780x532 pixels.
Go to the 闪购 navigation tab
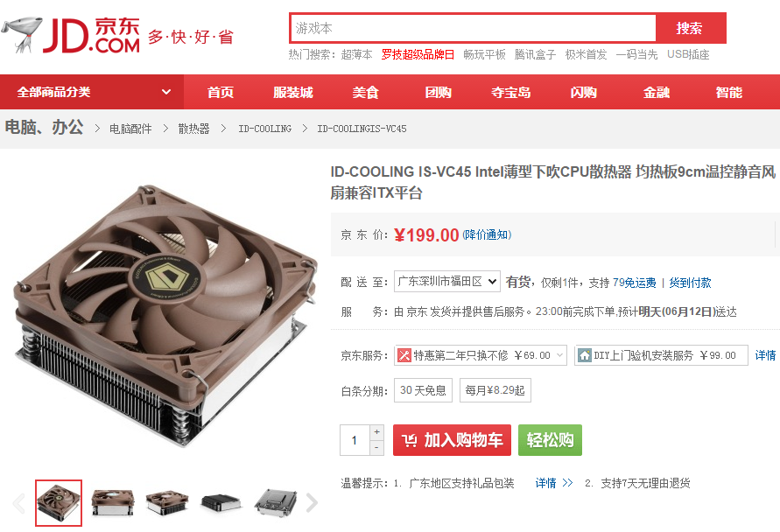coord(584,93)
